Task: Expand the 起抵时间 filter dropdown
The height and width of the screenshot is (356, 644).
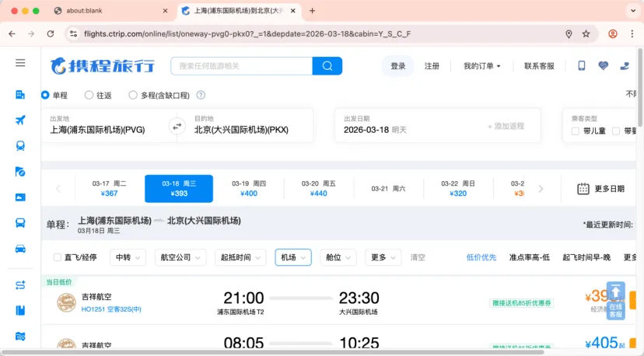Action: pos(240,257)
